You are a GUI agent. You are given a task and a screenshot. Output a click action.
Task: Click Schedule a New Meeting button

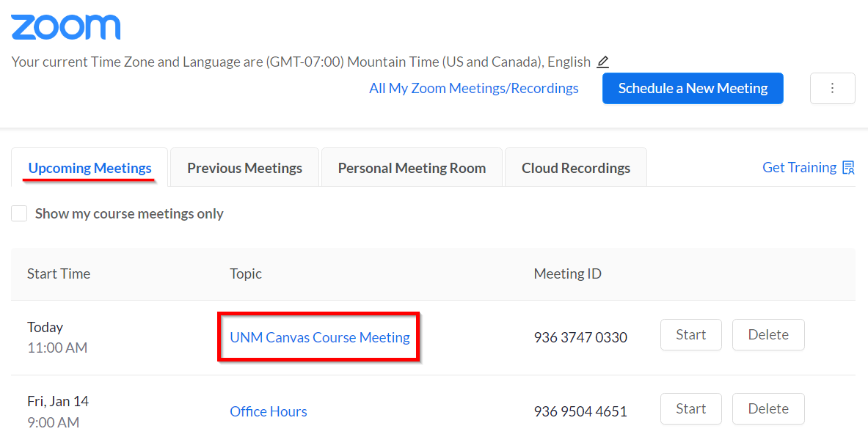point(693,88)
